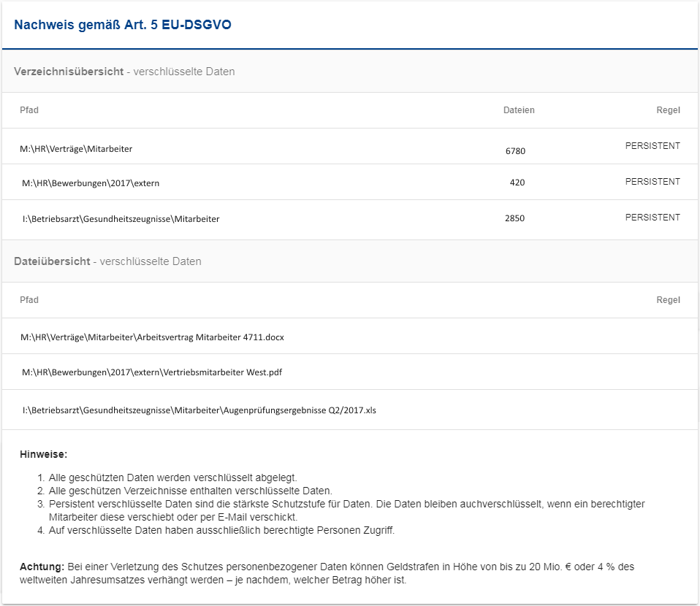
Task: Select the Verzeichnisübersicht section header
Action: pyautogui.click(x=124, y=72)
